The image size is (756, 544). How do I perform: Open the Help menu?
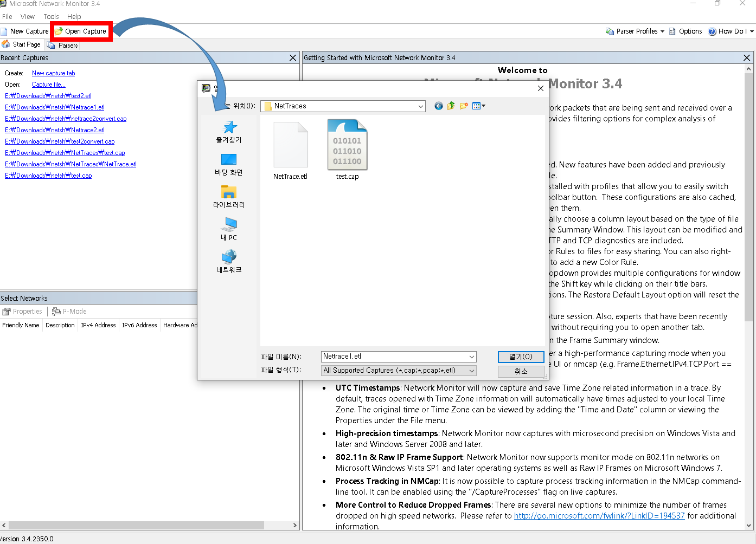coord(74,17)
